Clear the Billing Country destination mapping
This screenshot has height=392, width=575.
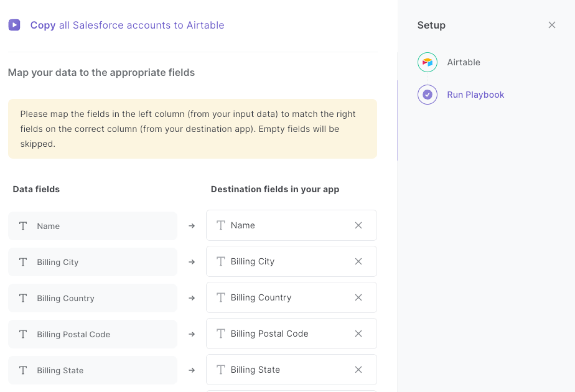point(358,298)
